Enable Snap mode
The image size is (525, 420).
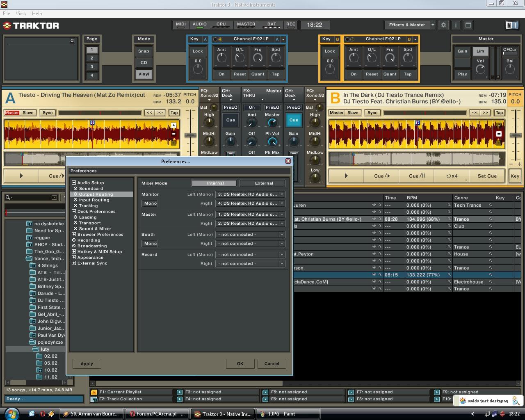click(x=144, y=51)
